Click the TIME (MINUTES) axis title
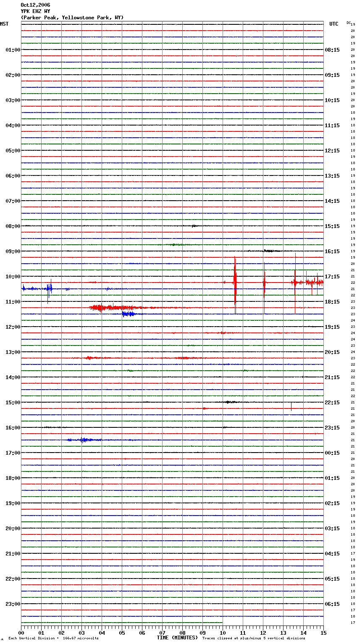This screenshot has width=357, height=644. [x=177, y=638]
